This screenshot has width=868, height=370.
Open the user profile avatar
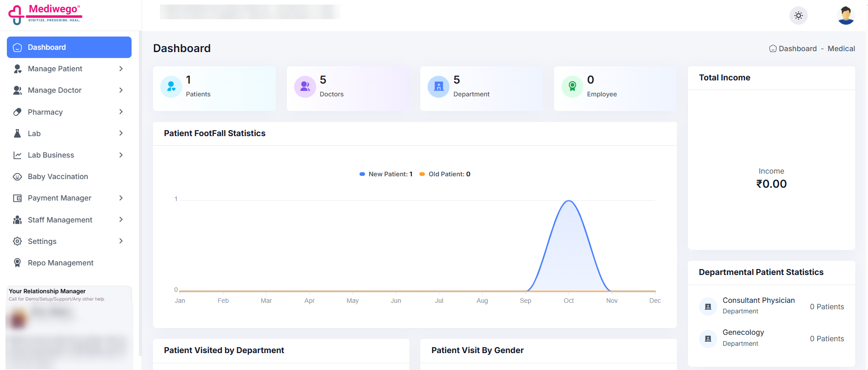pos(846,16)
